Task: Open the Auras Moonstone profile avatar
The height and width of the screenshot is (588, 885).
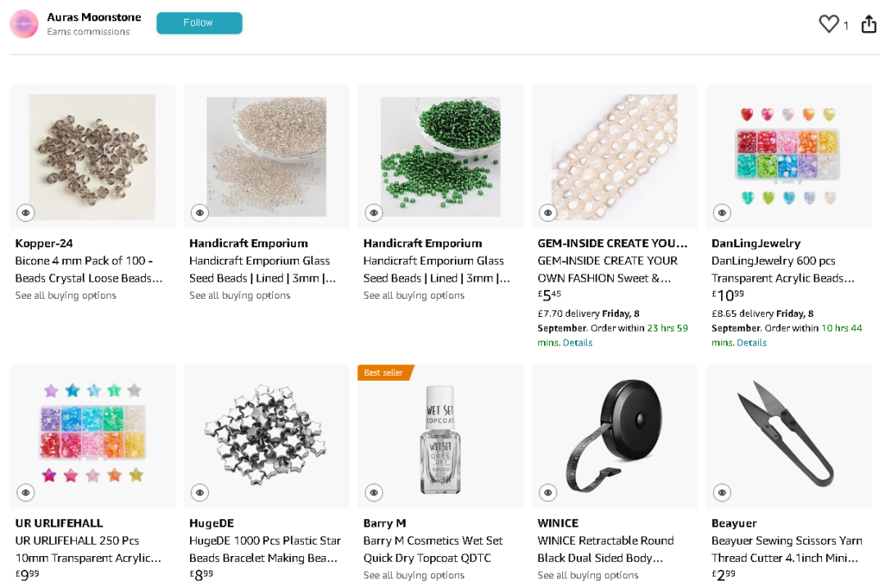Action: click(x=24, y=24)
